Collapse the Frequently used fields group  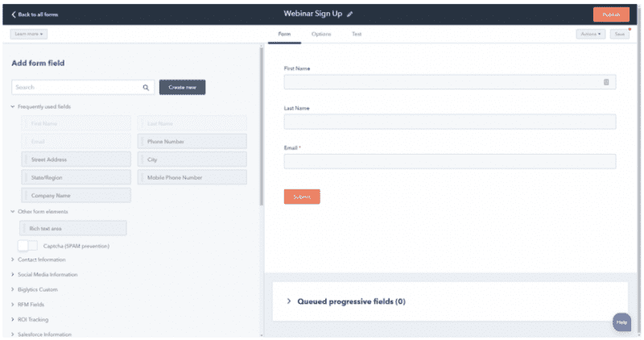[x=13, y=106]
